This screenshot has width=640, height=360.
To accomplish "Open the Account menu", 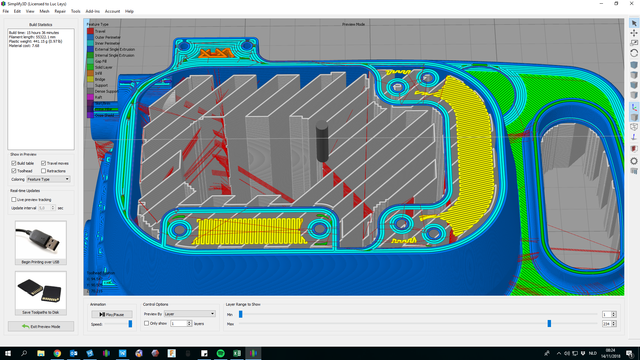I will point(112,11).
